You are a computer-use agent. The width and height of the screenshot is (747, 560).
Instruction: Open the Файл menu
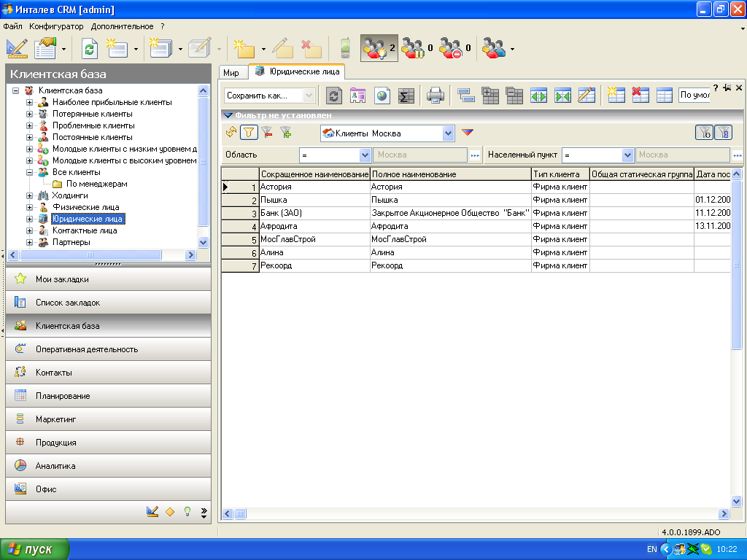(12, 26)
